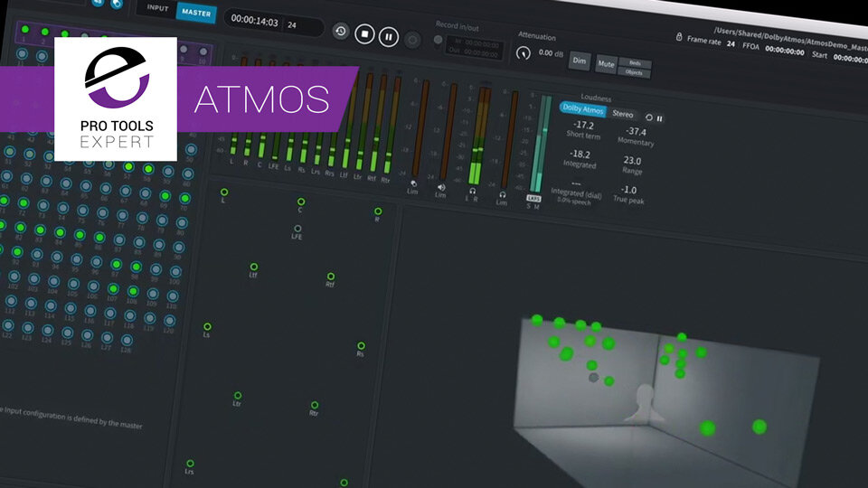Click object indicator 100
This screenshot has height=488, width=868.
175,272
